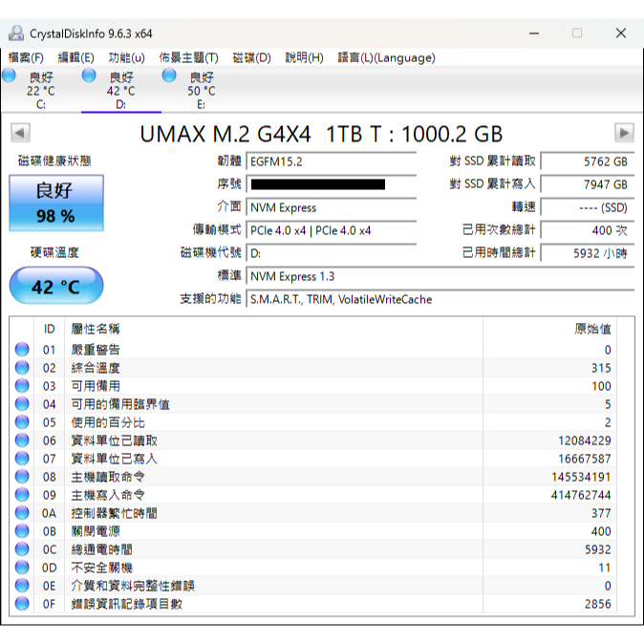Screen dimensions: 644x644
Task: Select the 綜合溫度 attribute row
Action: 96,368
